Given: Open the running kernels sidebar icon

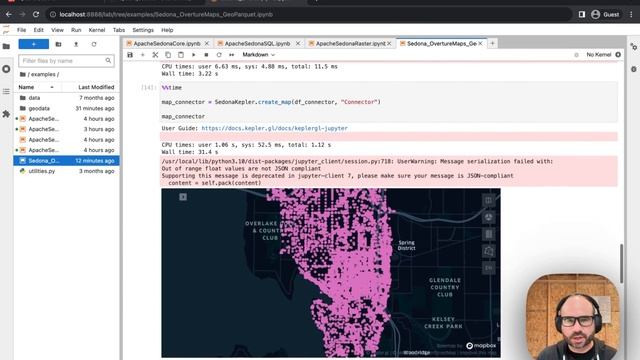Looking at the screenshot, I should 6,69.
